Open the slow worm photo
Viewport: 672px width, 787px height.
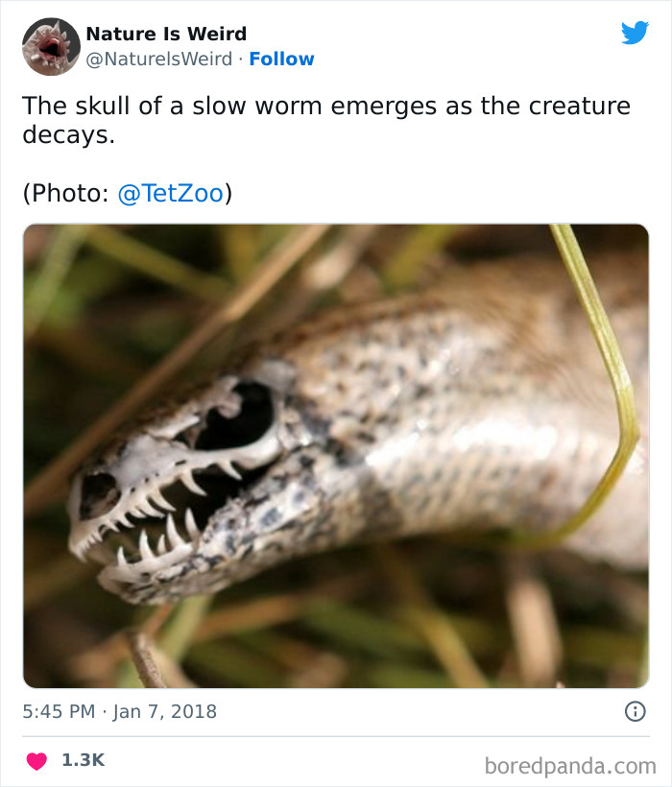[334, 451]
